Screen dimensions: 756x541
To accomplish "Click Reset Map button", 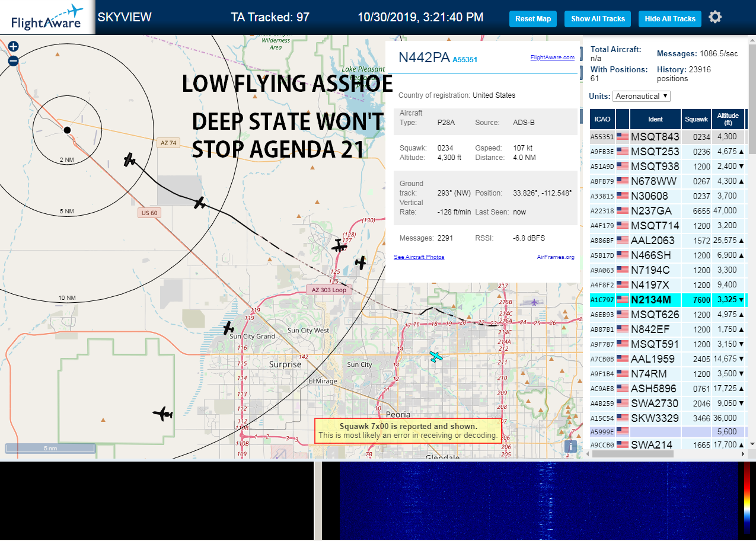I will click(533, 19).
